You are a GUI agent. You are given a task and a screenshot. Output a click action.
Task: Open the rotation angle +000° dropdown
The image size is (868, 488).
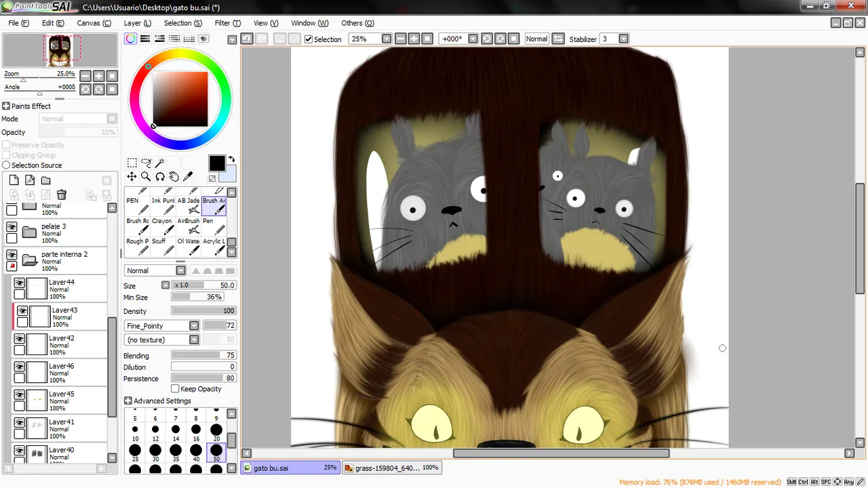[x=473, y=39]
